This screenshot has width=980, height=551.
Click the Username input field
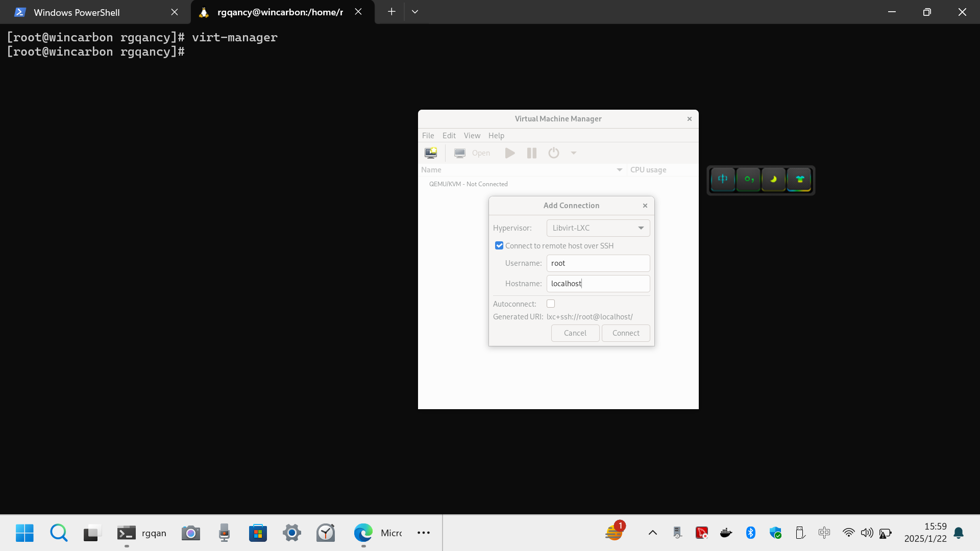[598, 263]
